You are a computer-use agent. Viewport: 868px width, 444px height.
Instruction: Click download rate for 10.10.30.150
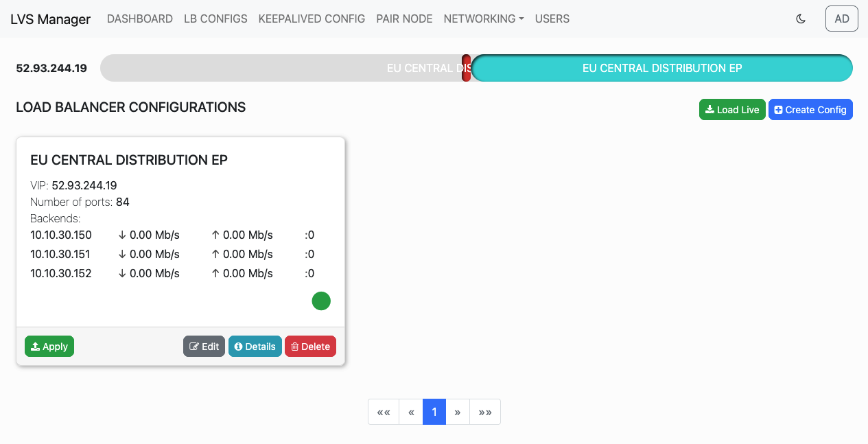coord(149,235)
